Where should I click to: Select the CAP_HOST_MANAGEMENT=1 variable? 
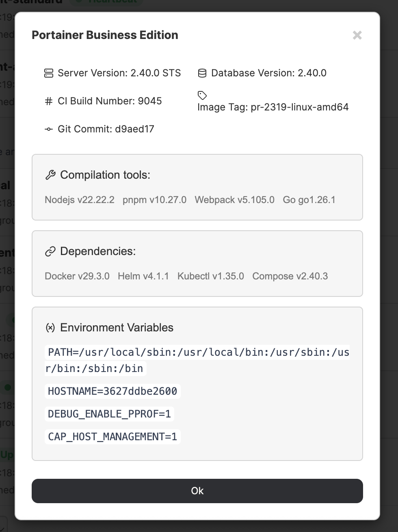tap(112, 437)
